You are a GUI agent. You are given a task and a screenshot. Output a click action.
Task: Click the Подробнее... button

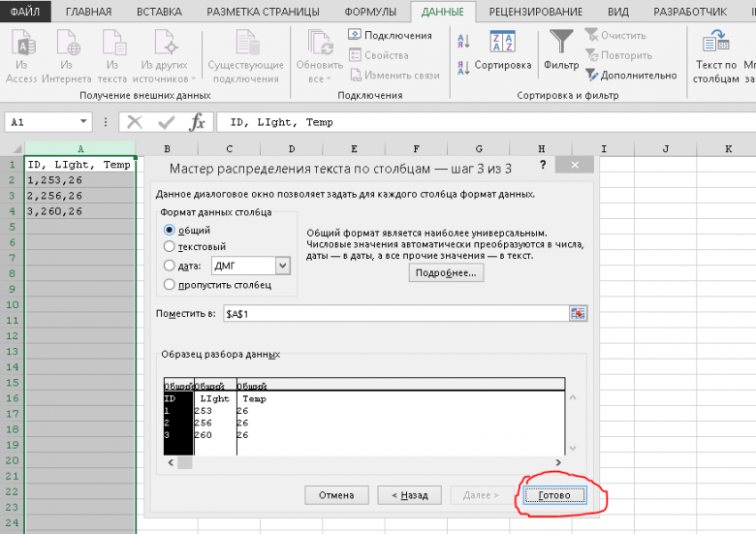[x=446, y=272]
